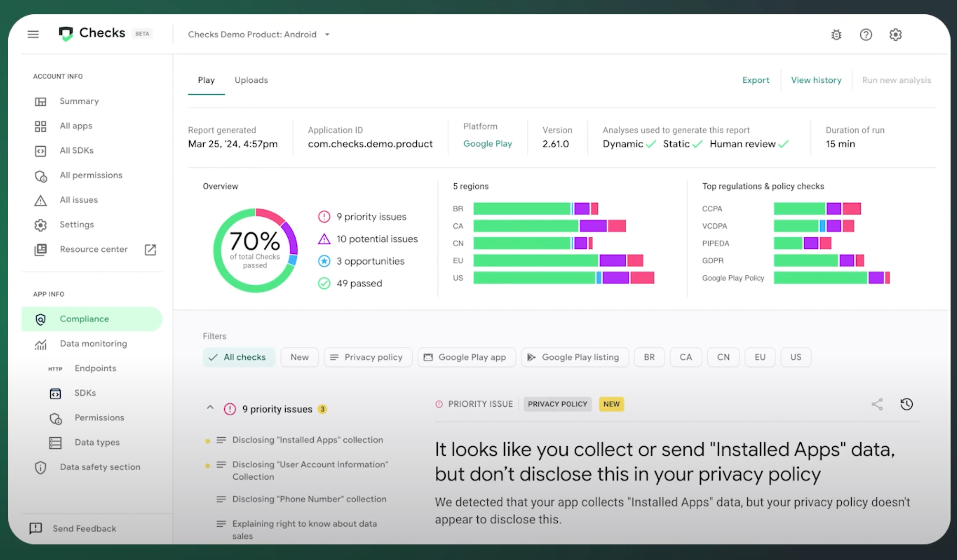Click the Send Feedback icon
Viewport: 957px width, 560px height.
pos(36,528)
